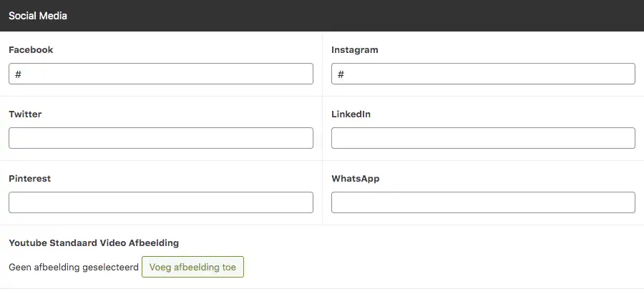Click the blank area right of the image button
The width and height of the screenshot is (644, 289).
444,267
